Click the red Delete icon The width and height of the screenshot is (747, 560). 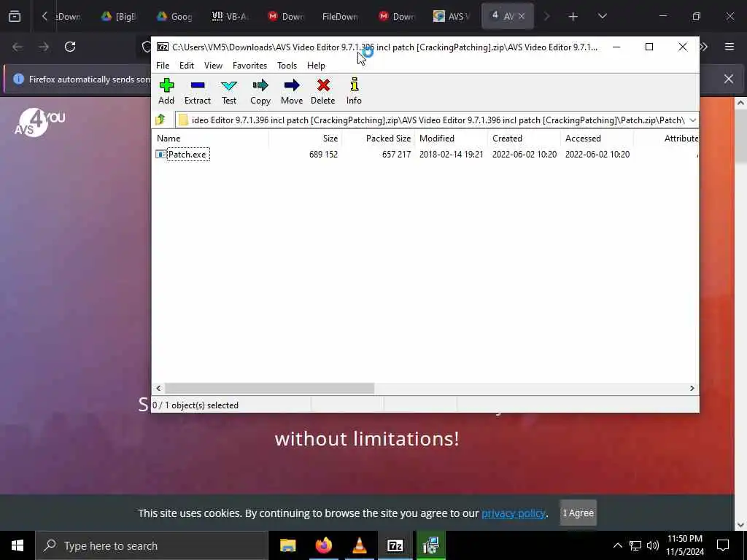click(323, 91)
